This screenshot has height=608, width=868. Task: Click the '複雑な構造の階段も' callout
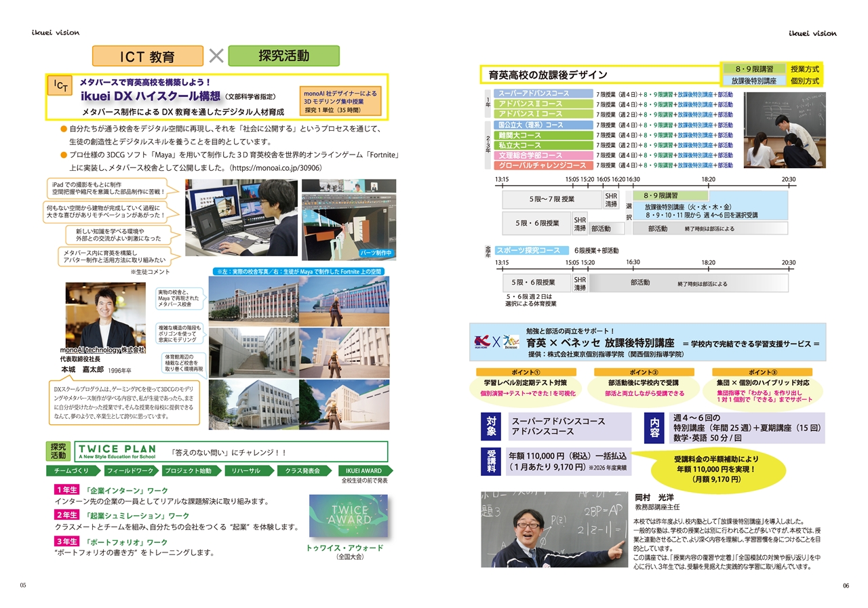(179, 334)
